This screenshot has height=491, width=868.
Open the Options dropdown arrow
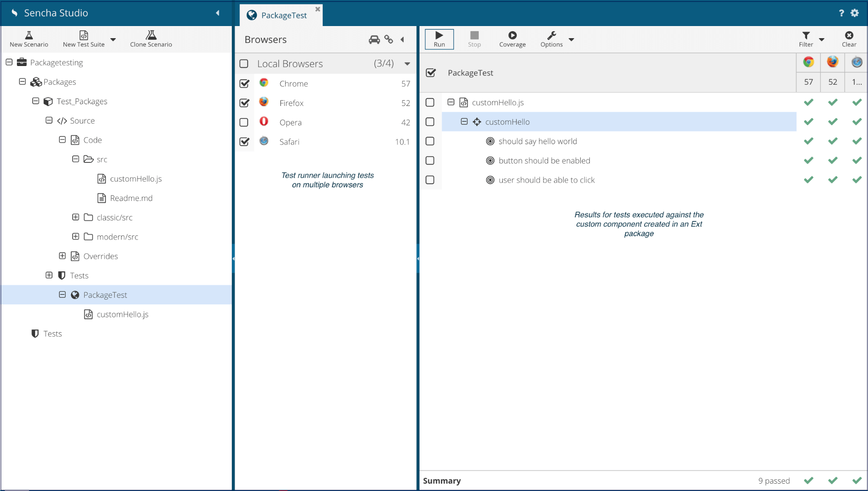571,40
